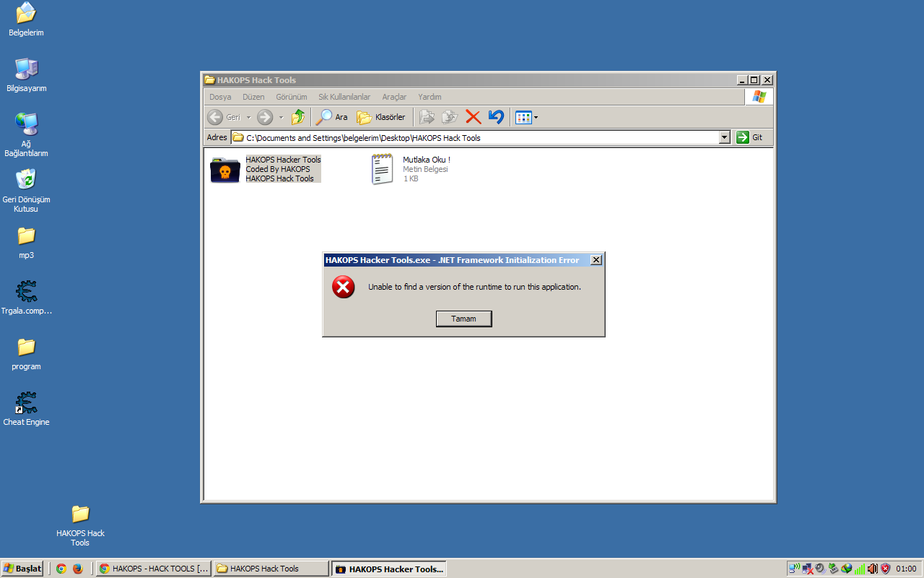The height and width of the screenshot is (578, 924).
Task: Open the Düzen menu
Action: pos(253,97)
